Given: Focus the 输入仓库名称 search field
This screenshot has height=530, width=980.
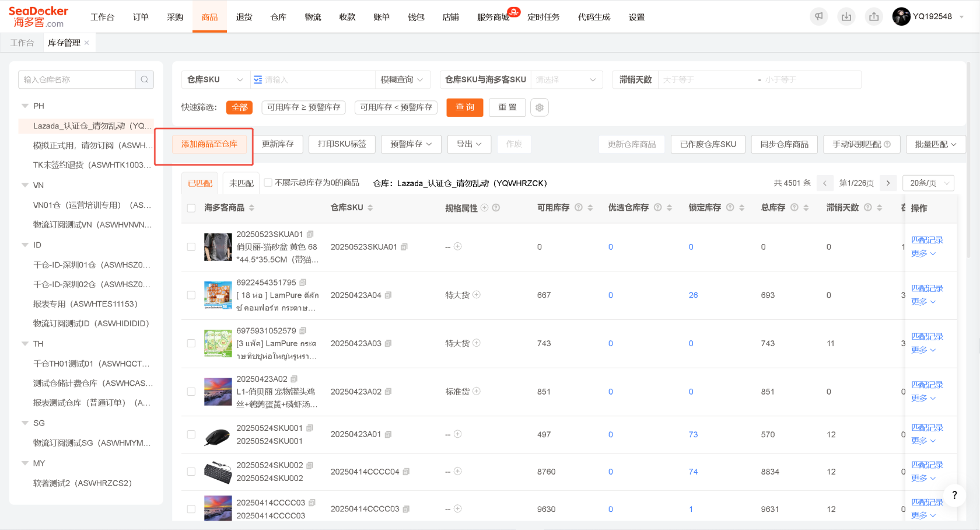Looking at the screenshot, I should [x=76, y=79].
